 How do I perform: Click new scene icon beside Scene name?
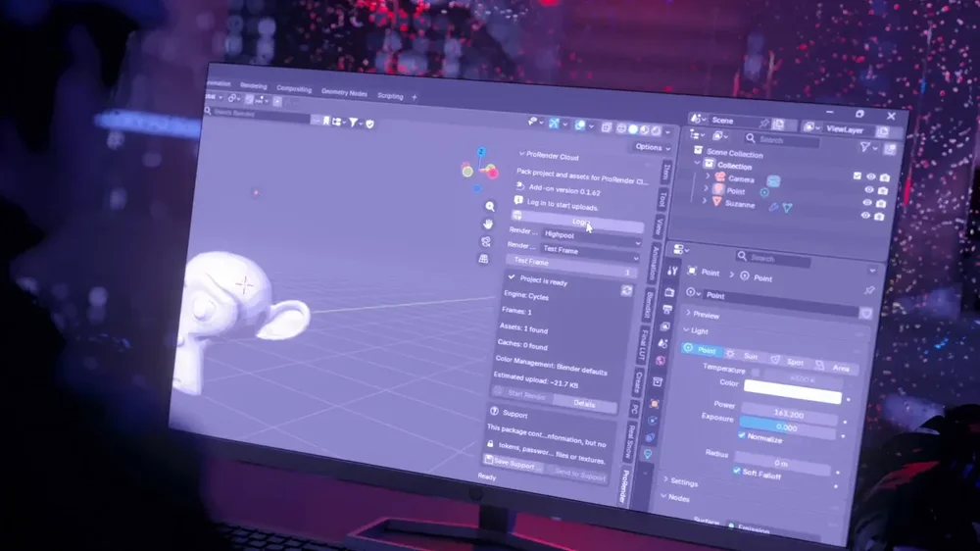[x=779, y=124]
